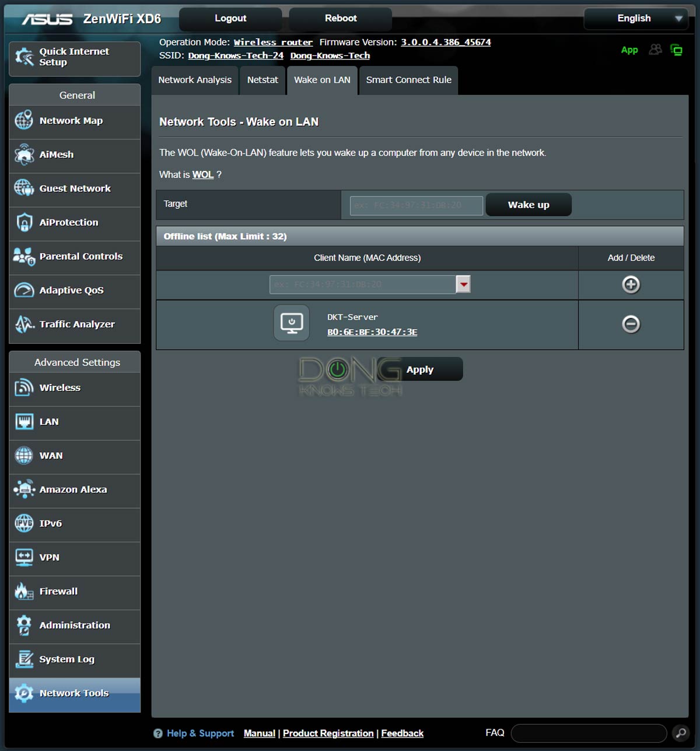Click the Adaptive QoS gauge icon

[24, 290]
